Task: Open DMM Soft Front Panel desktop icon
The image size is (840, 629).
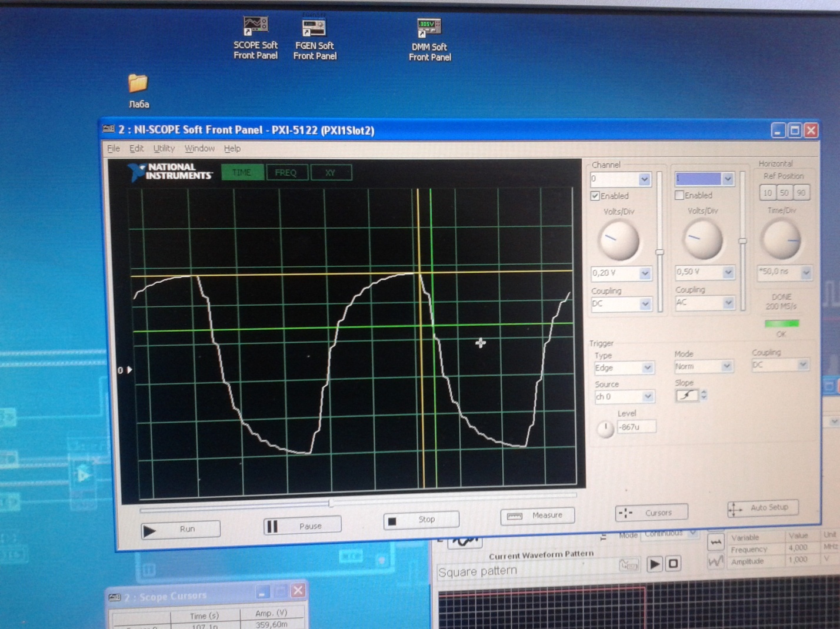Action: tap(429, 39)
